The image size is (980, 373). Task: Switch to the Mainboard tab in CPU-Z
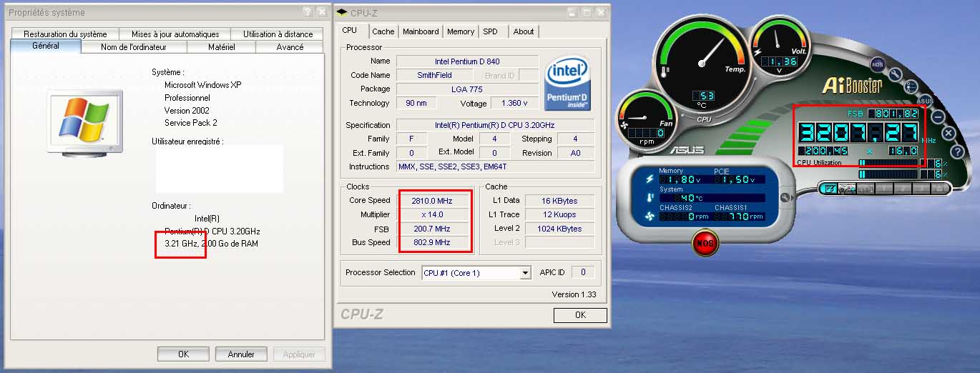pyautogui.click(x=420, y=31)
